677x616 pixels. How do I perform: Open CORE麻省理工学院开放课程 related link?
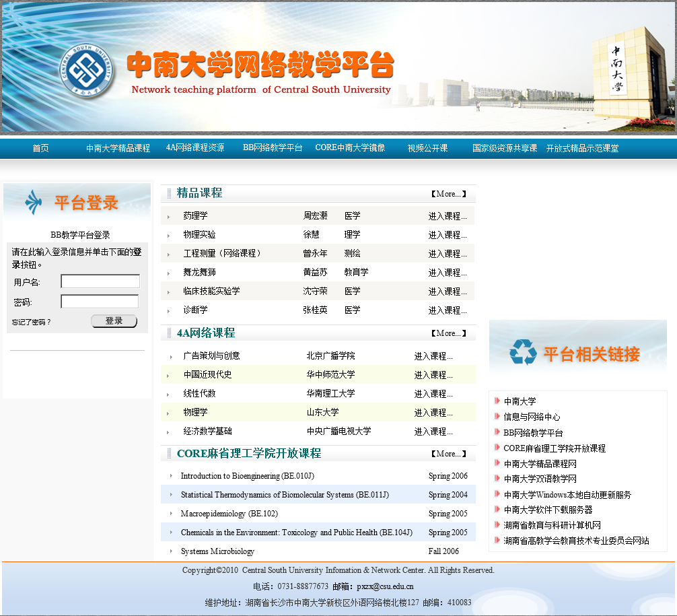click(555, 448)
